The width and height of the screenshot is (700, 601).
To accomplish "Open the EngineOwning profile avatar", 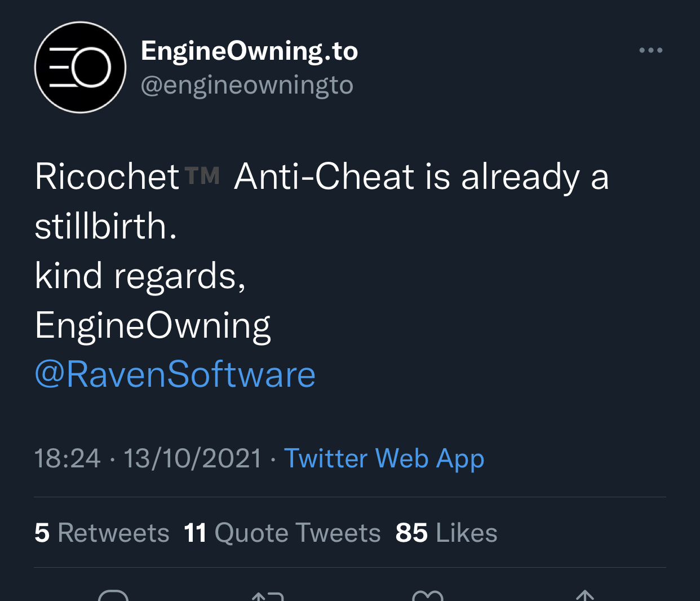I will [80, 68].
